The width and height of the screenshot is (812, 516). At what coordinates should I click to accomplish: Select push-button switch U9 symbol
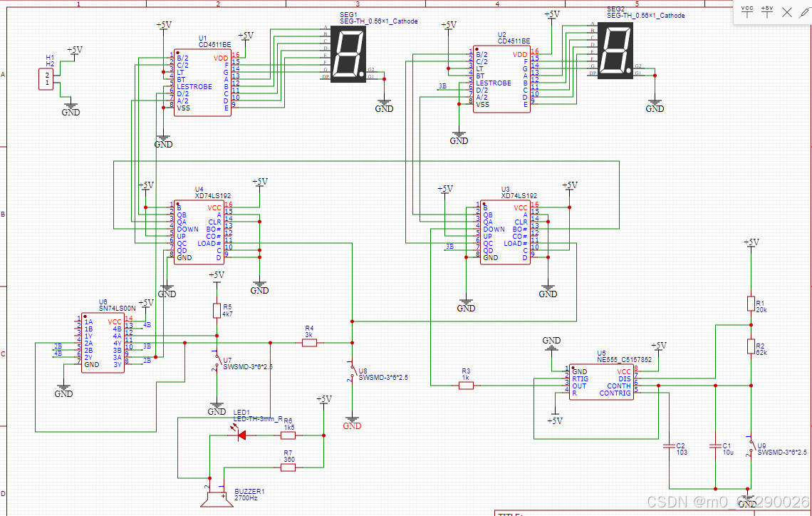coord(751,446)
